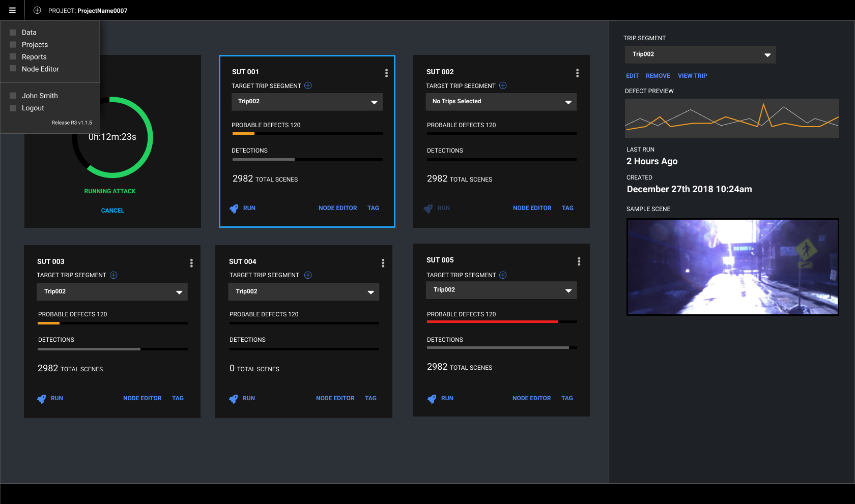Open the hamburger menu icon
Viewport: 855px width, 504px height.
[12, 10]
